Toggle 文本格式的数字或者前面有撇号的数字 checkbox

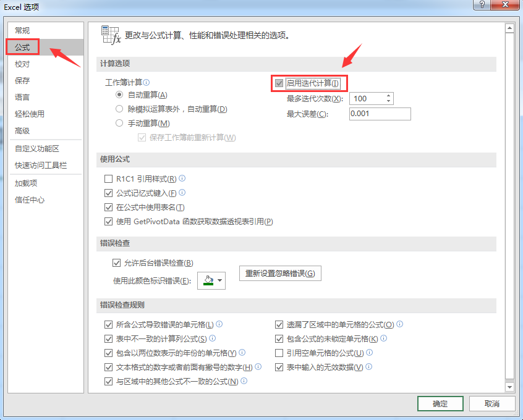(108, 367)
